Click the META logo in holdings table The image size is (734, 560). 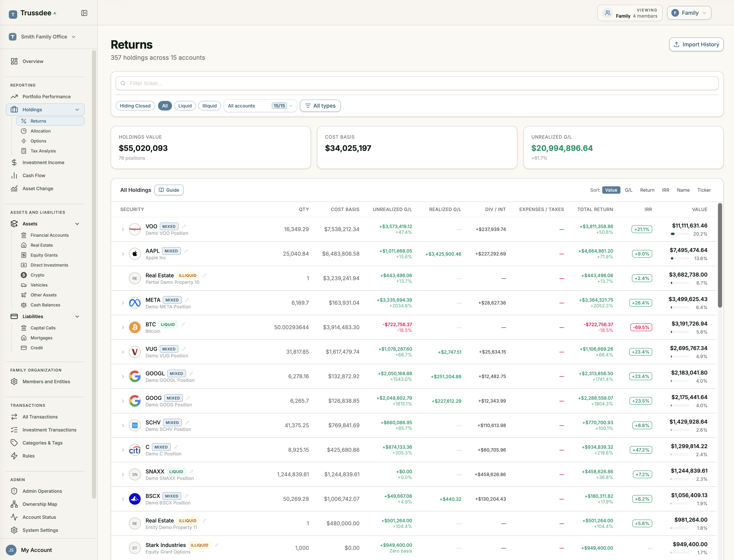[x=135, y=303]
